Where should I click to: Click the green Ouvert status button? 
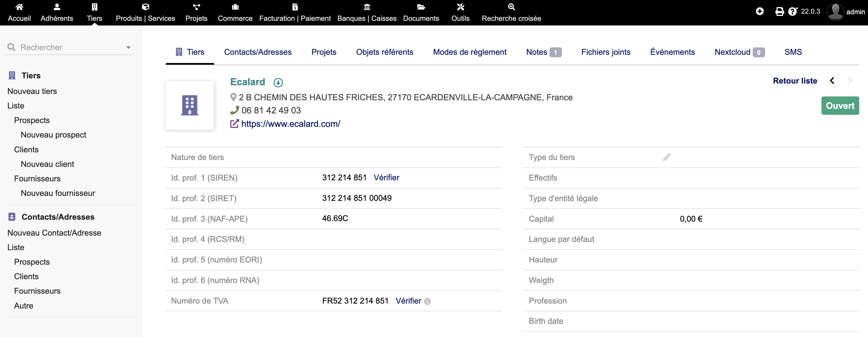(x=840, y=106)
